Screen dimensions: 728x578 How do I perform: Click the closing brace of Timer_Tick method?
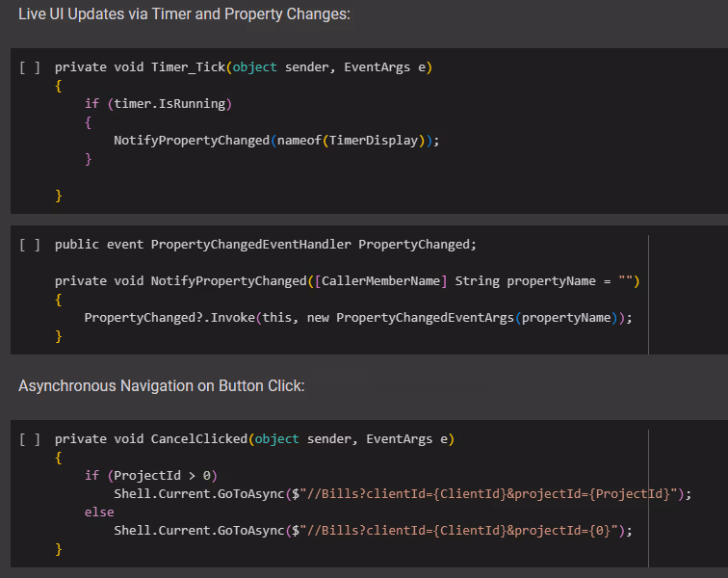[59, 196]
